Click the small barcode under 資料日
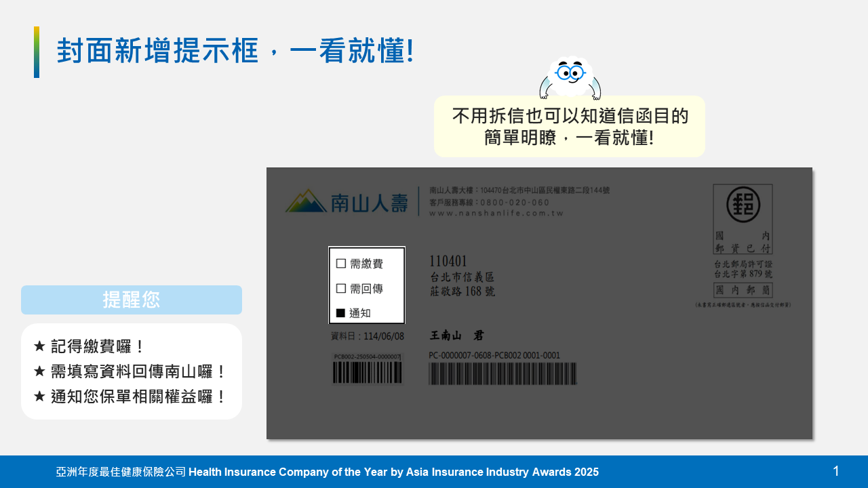The height and width of the screenshot is (488, 868). tap(367, 372)
